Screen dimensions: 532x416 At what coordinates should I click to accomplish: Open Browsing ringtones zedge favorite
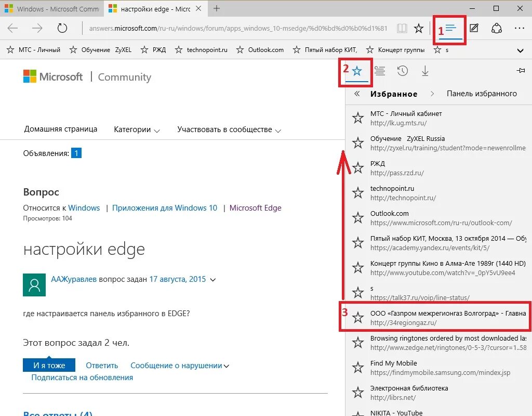pos(438,343)
